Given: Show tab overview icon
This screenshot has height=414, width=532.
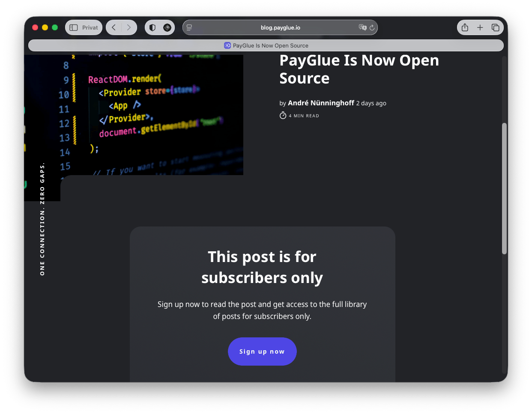Looking at the screenshot, I should coord(496,27).
